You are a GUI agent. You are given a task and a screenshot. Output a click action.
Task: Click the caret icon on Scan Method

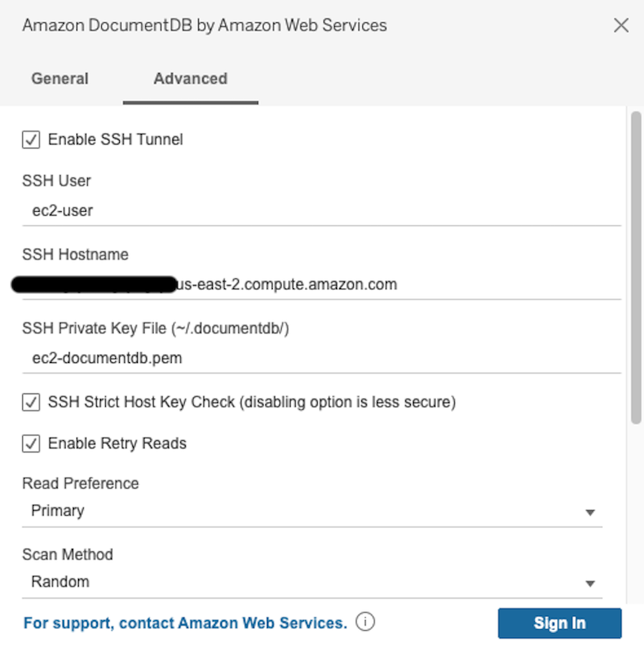point(590,583)
